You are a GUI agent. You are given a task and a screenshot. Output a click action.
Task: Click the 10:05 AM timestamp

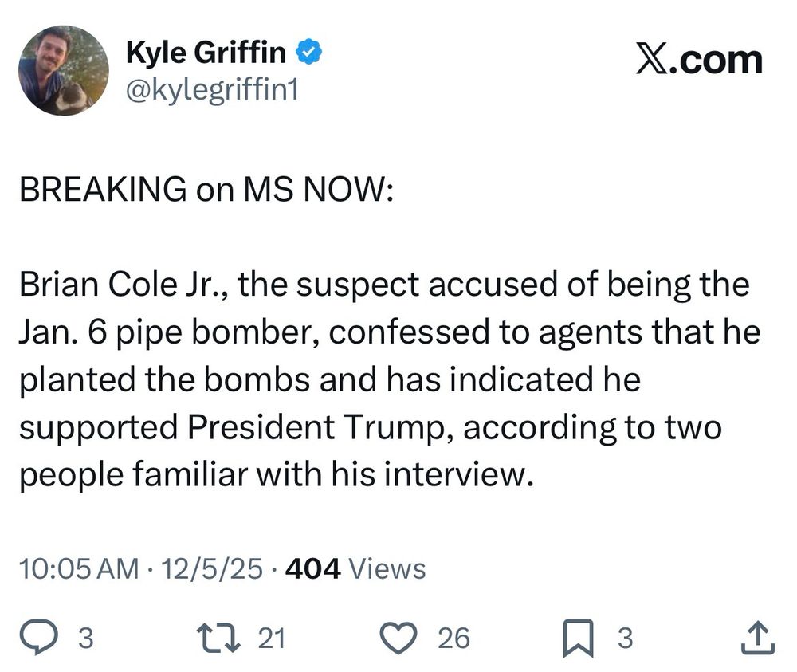tap(77, 569)
